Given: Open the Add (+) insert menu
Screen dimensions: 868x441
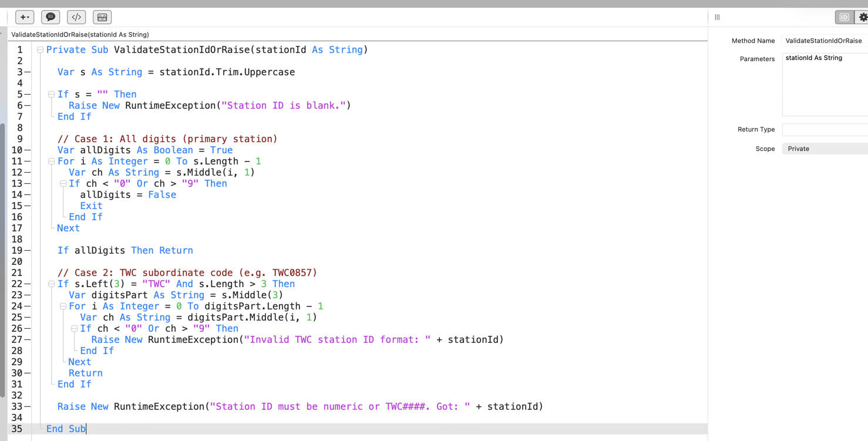Looking at the screenshot, I should point(24,17).
